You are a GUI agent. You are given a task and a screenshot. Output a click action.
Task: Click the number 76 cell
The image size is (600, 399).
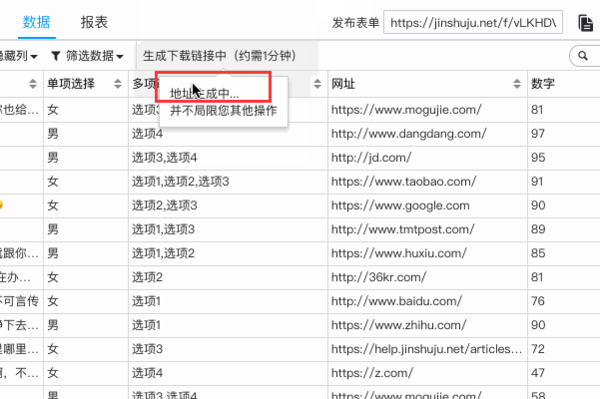click(564, 301)
